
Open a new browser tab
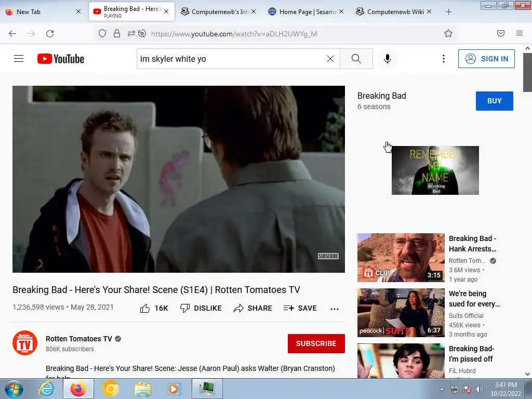(x=448, y=12)
